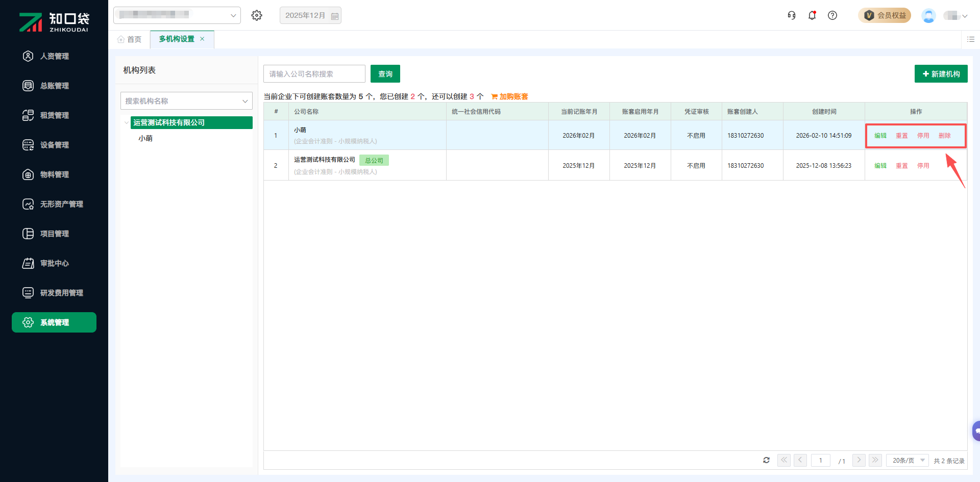Screen dimensions: 980x482
Task: Click the chat bubble at right edge
Action: pyautogui.click(x=976, y=431)
